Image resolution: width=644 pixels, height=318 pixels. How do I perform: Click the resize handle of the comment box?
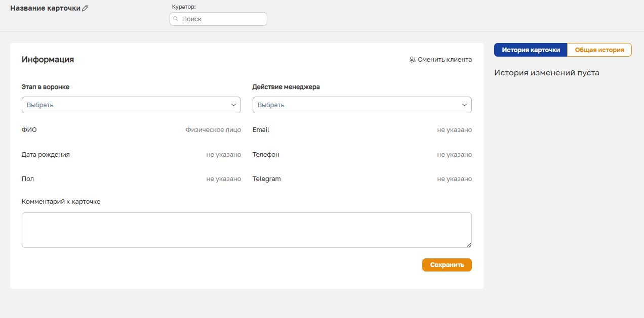coord(469,245)
